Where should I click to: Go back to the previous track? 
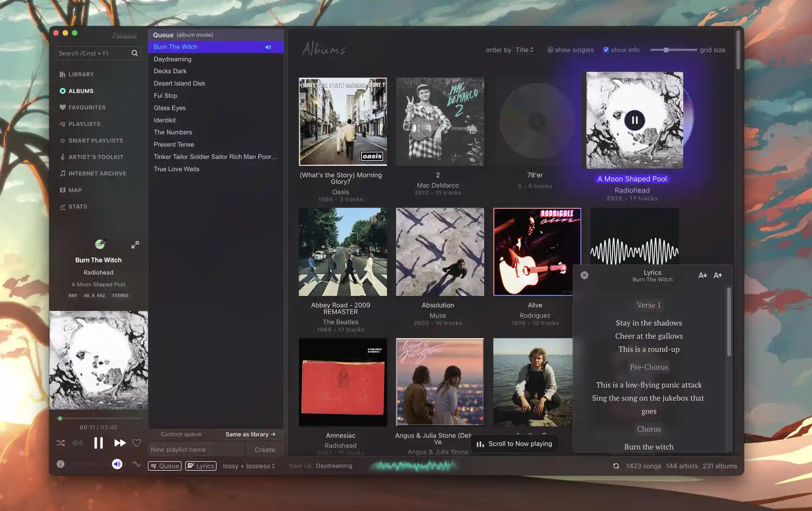tap(77, 443)
